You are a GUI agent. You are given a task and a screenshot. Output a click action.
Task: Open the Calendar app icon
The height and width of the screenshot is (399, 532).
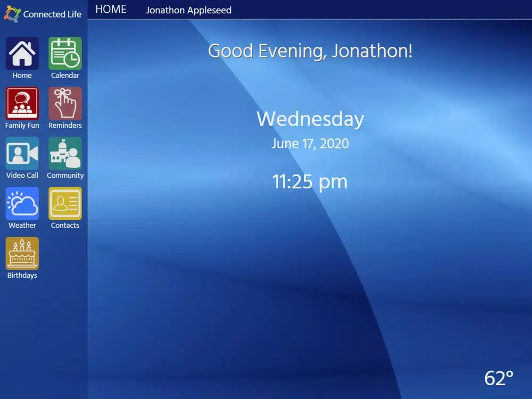[65, 53]
